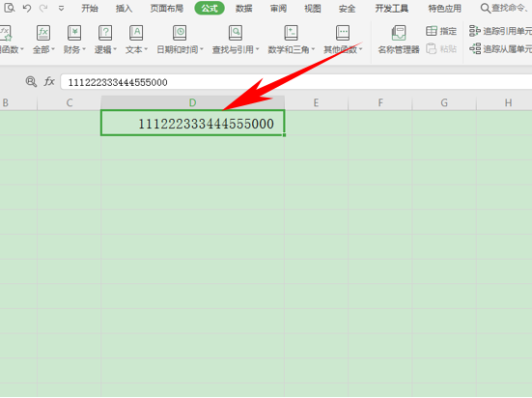
Task: Switch to the 页面布局 tab
Action: (167, 8)
